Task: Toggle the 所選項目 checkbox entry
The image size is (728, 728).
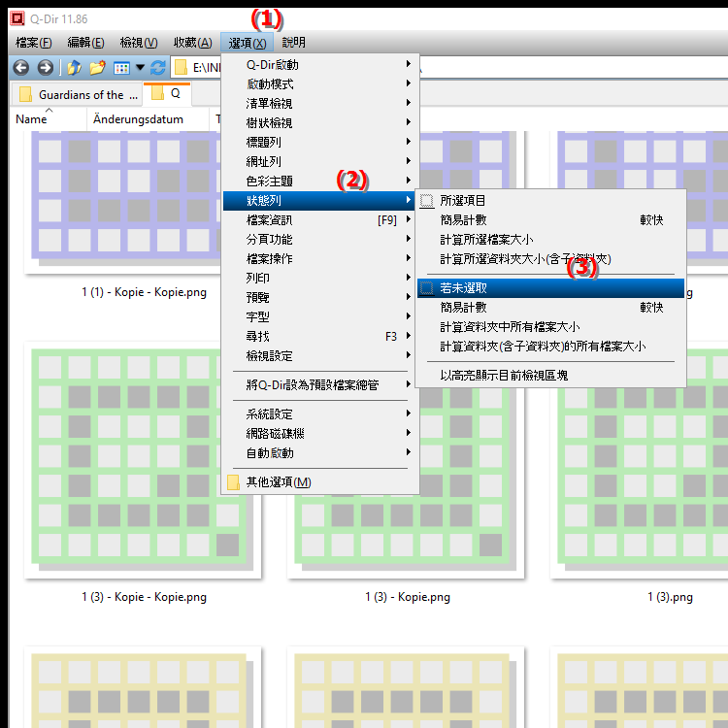Action: [550, 201]
